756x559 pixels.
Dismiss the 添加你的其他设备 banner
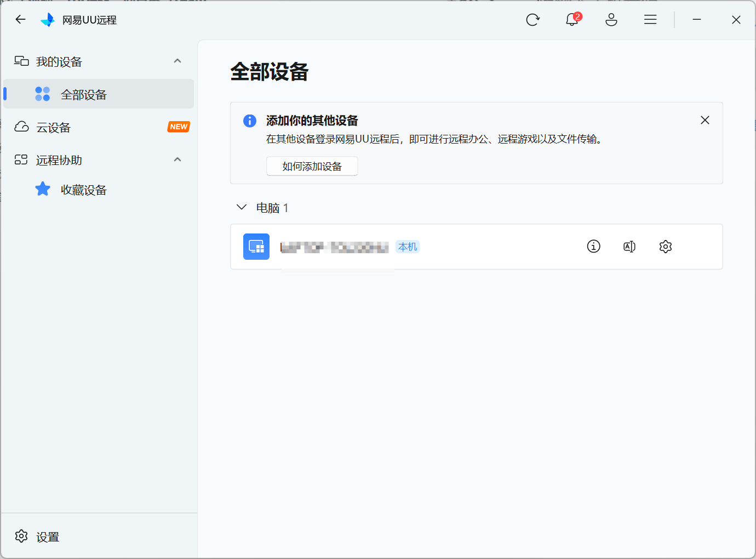(705, 120)
